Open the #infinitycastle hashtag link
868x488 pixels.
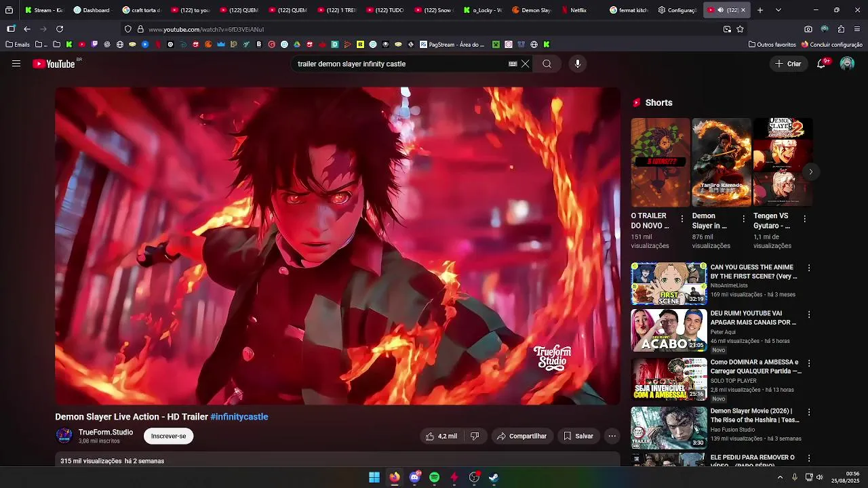click(239, 417)
